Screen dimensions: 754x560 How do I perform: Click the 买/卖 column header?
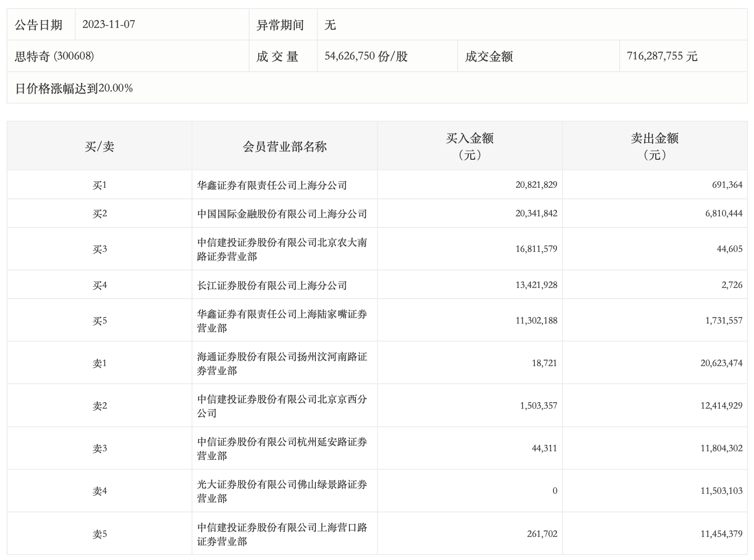(99, 146)
